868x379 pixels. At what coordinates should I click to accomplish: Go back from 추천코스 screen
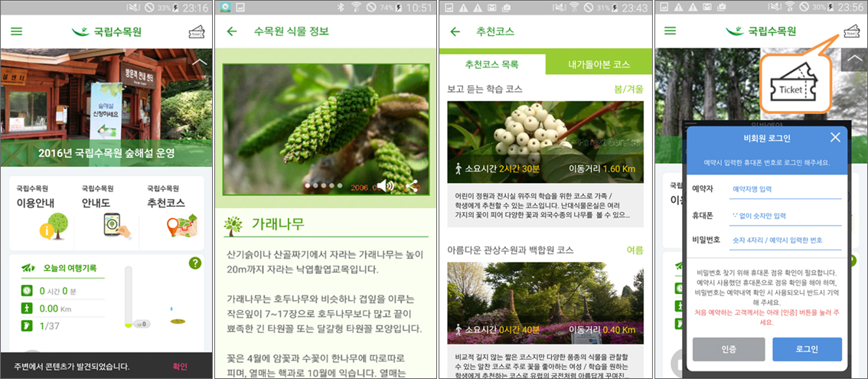[455, 31]
